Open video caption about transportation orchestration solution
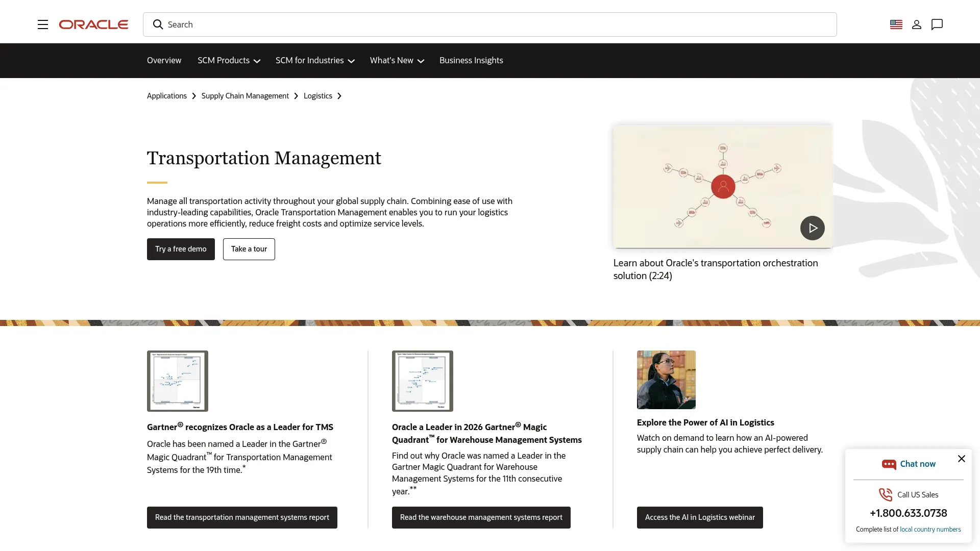This screenshot has width=980, height=551. coord(716,269)
